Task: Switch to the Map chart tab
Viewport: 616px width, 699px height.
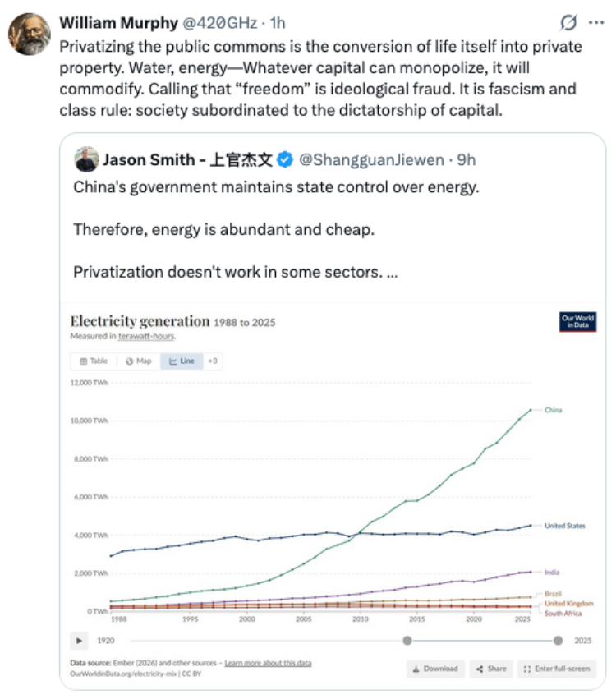Action: click(x=139, y=361)
